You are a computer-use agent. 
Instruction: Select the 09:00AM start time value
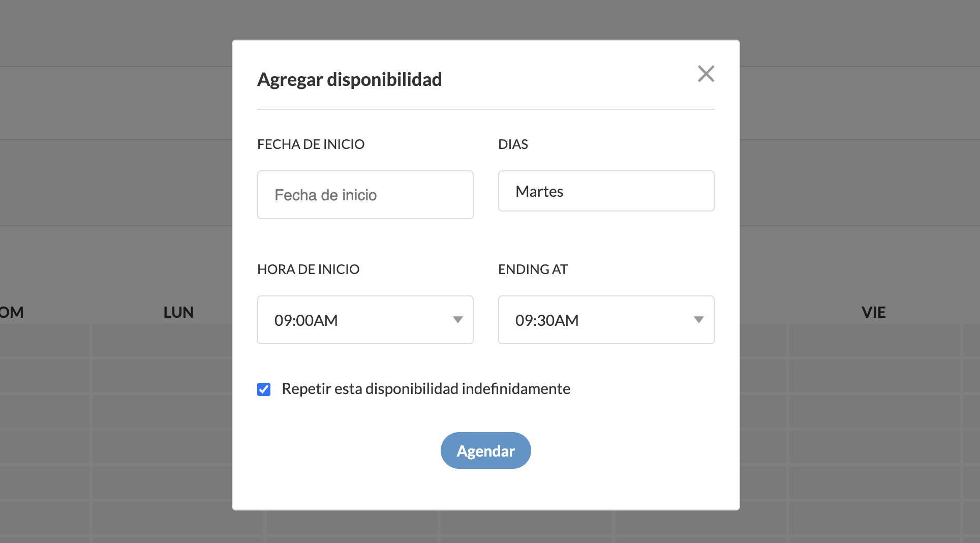[x=306, y=320]
